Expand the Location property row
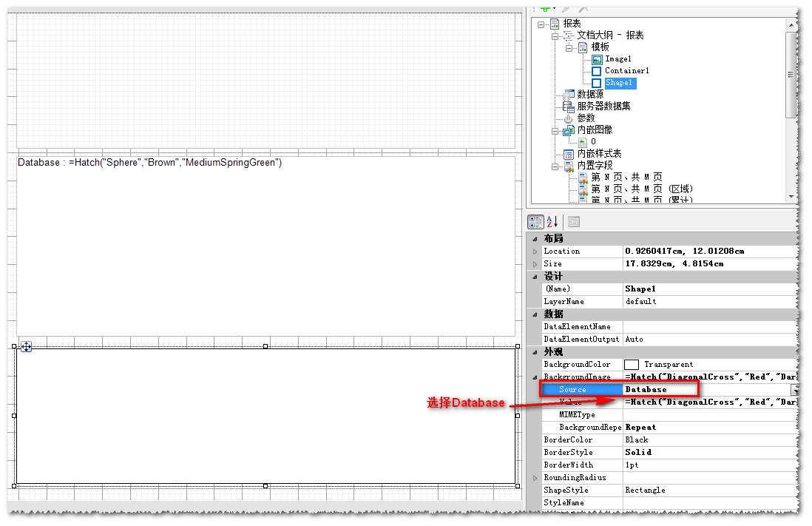Image resolution: width=812 pixels, height=526 pixels. coord(535,252)
